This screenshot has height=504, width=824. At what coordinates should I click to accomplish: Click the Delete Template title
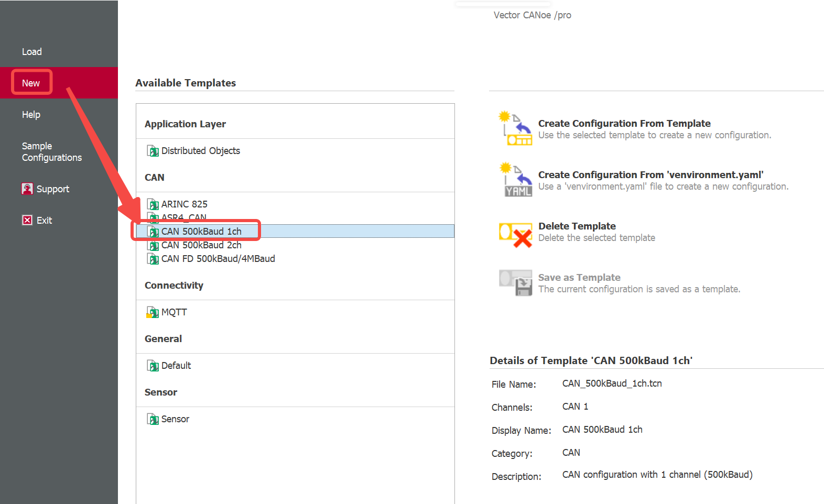click(x=577, y=226)
